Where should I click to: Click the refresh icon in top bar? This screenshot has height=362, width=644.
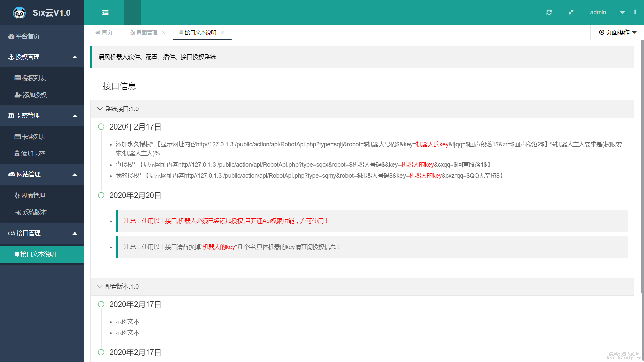[x=549, y=12]
